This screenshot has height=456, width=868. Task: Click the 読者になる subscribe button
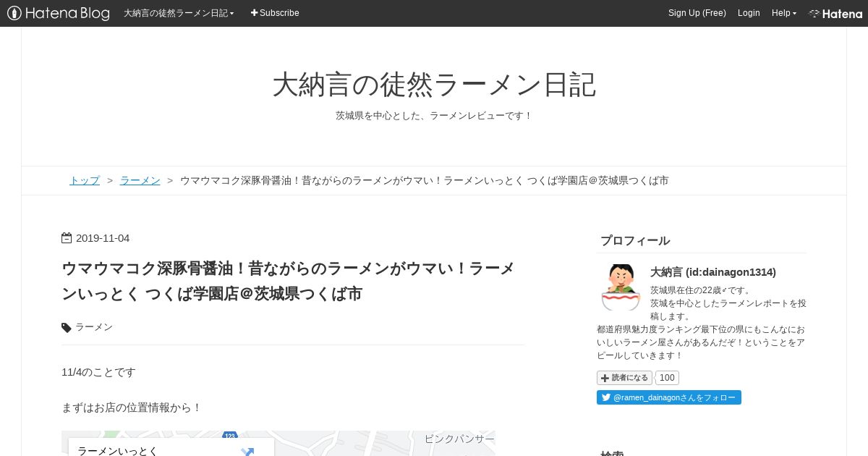pos(624,378)
